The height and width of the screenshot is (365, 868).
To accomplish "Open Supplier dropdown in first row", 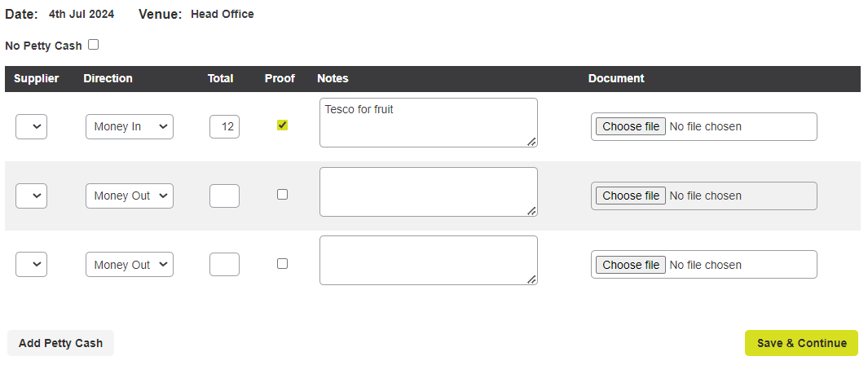I will click(31, 127).
